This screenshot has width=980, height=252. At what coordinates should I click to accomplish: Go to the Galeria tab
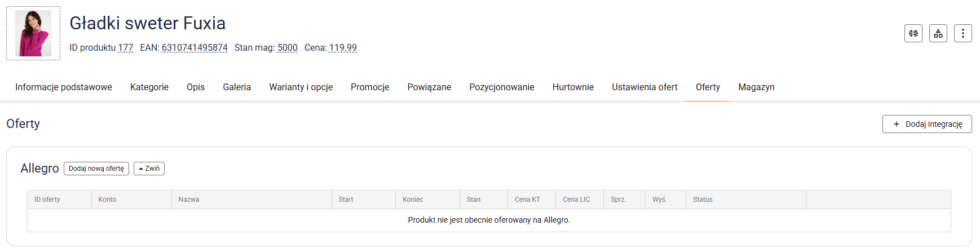pyautogui.click(x=237, y=87)
